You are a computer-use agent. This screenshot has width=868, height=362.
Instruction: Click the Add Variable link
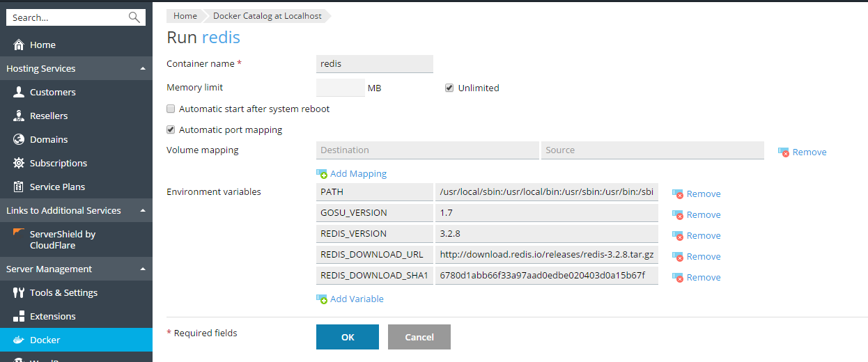pos(356,299)
